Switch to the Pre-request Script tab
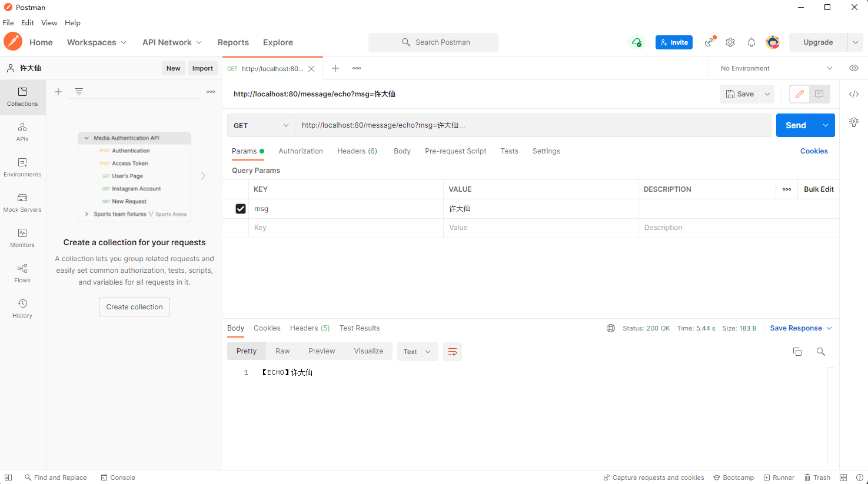The width and height of the screenshot is (868, 484). (x=455, y=151)
